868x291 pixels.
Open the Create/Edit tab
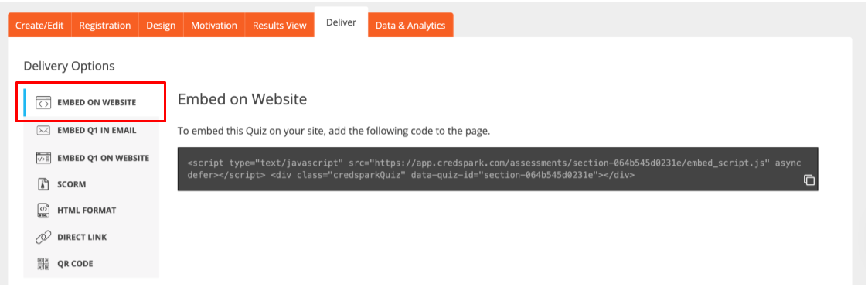point(39,26)
